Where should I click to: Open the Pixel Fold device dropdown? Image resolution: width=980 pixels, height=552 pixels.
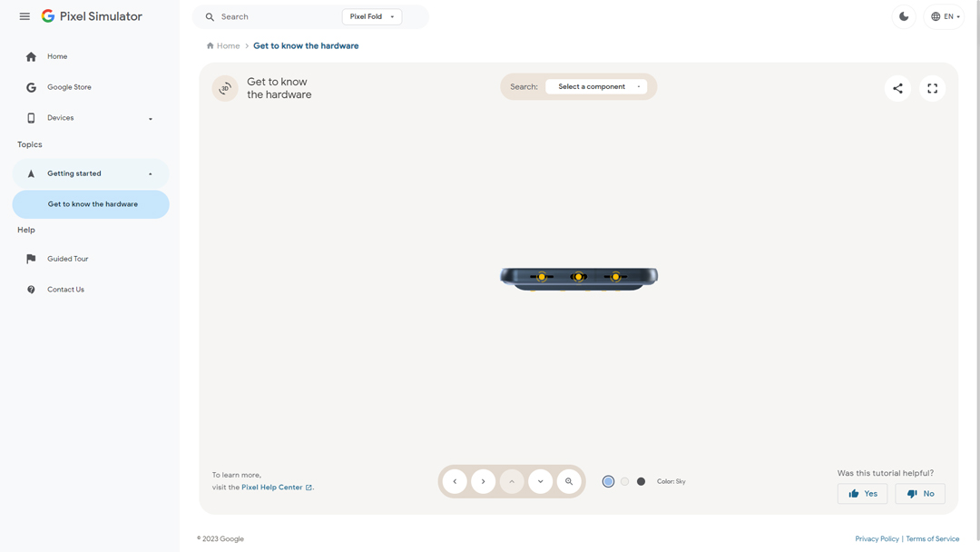coord(372,16)
